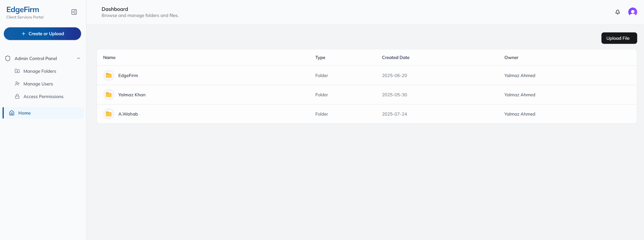Click the Create or Upload button
The height and width of the screenshot is (240, 644).
(42, 34)
